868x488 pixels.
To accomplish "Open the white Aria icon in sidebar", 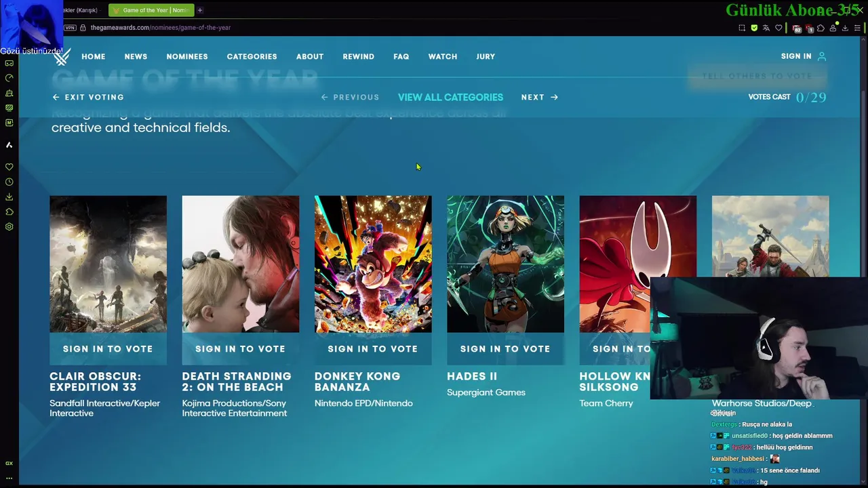I will coord(9,145).
